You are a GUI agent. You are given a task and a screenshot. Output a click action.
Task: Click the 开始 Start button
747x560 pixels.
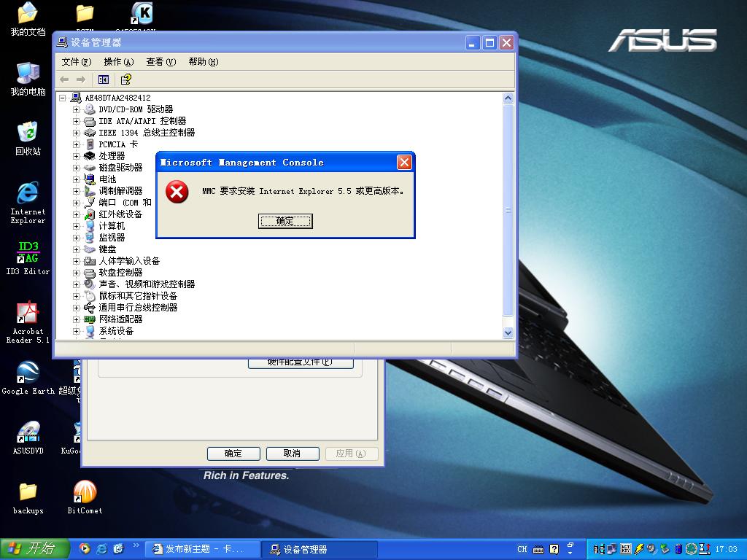(35, 548)
